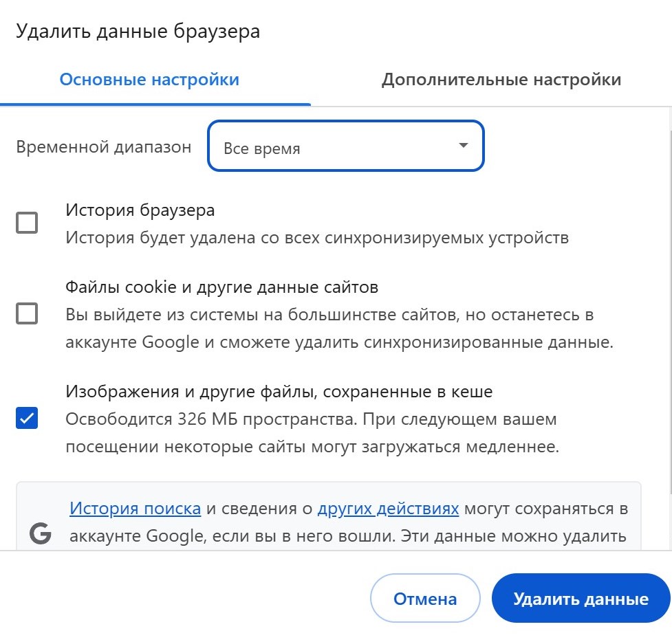Screen dimensions: 672x642
Task: Click the История браузера option title
Action: [x=140, y=210]
